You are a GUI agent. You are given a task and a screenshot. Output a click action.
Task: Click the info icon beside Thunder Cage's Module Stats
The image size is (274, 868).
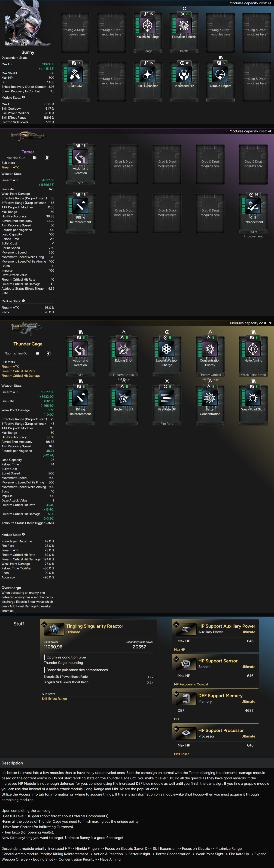(23, 534)
